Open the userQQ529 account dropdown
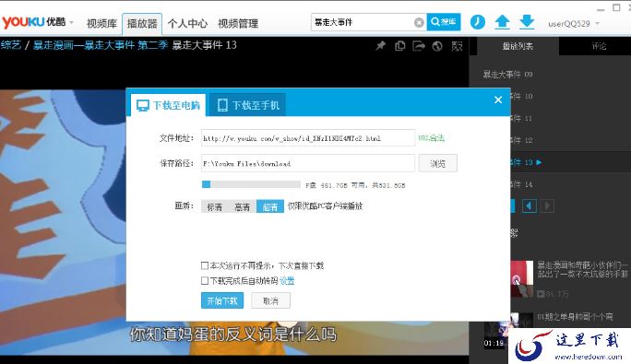This screenshot has width=631, height=364. coord(573,24)
